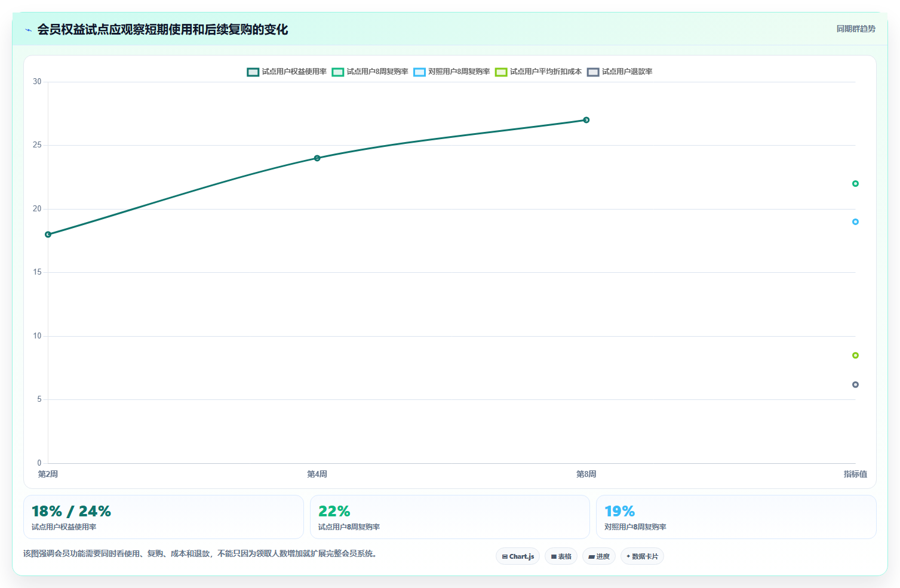Click the 30 y-axis tick label

point(37,82)
